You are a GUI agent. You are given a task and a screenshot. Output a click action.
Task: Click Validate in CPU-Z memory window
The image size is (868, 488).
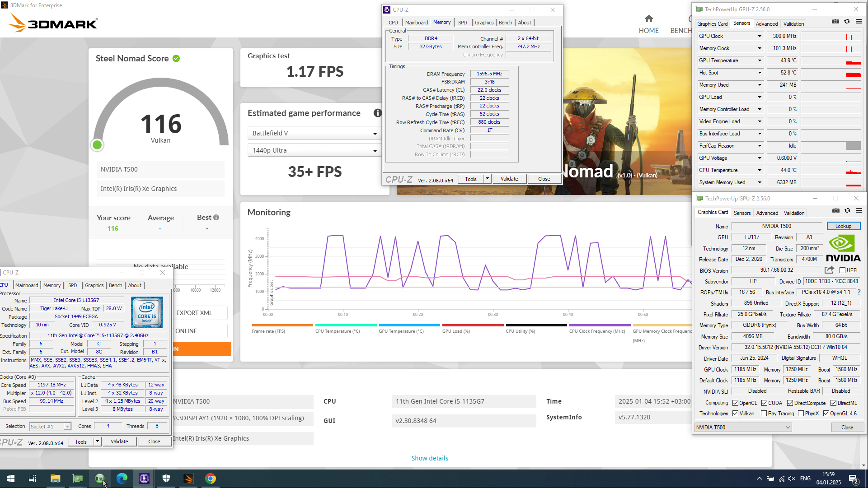tap(509, 179)
